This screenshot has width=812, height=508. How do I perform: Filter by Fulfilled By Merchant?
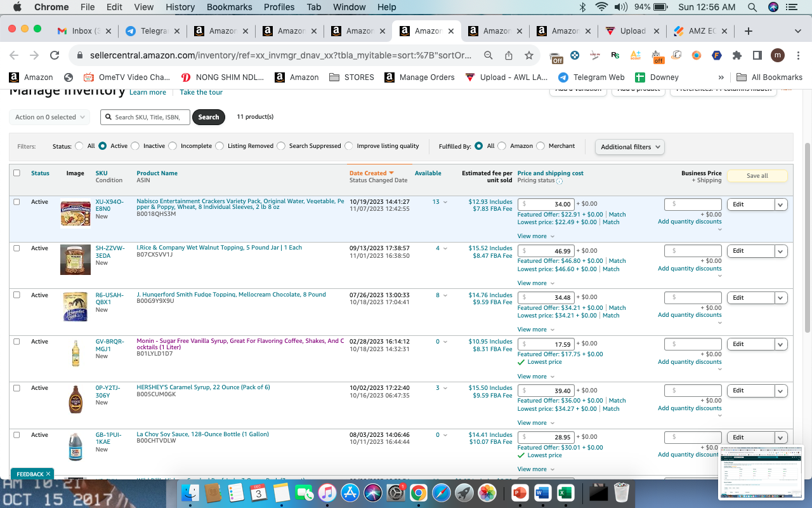(540, 146)
